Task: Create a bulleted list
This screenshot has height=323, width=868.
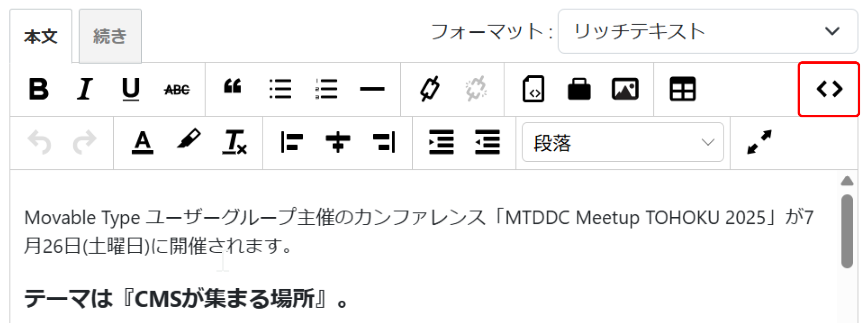Action: (280, 89)
